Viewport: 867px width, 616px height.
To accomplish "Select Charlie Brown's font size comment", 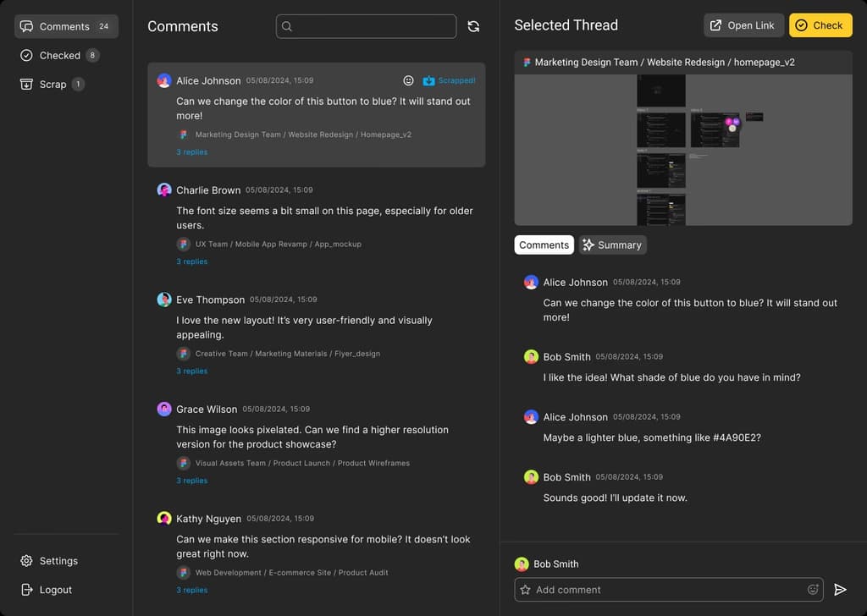I will tap(324, 217).
